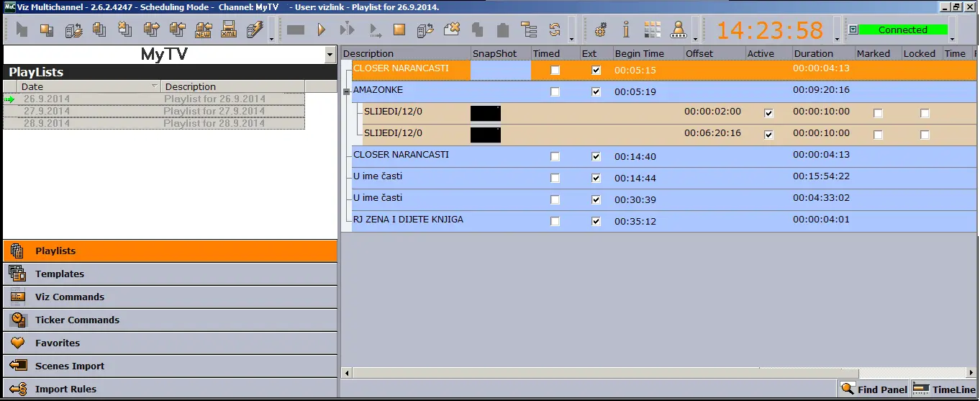This screenshot has height=401, width=980.
Task: Click the info 'i' icon
Action: click(626, 30)
